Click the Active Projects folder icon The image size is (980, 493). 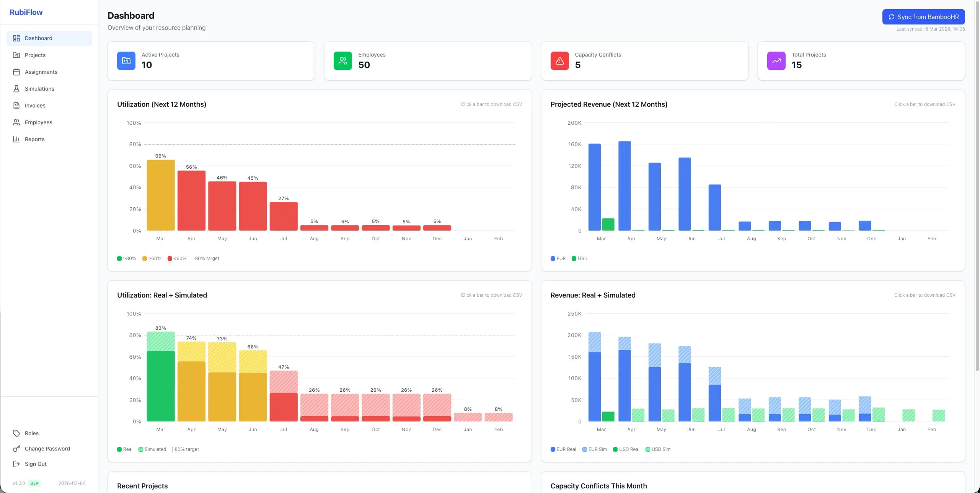126,61
